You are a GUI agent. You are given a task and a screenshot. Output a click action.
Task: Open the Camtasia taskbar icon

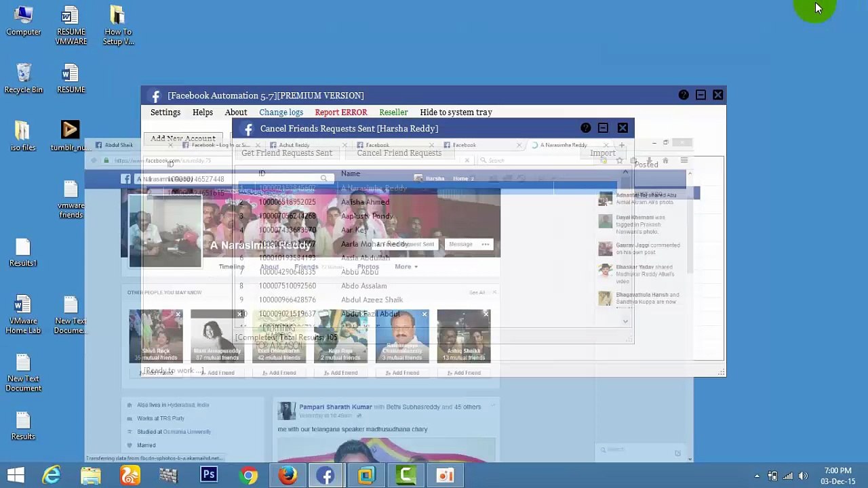pyautogui.click(x=406, y=475)
